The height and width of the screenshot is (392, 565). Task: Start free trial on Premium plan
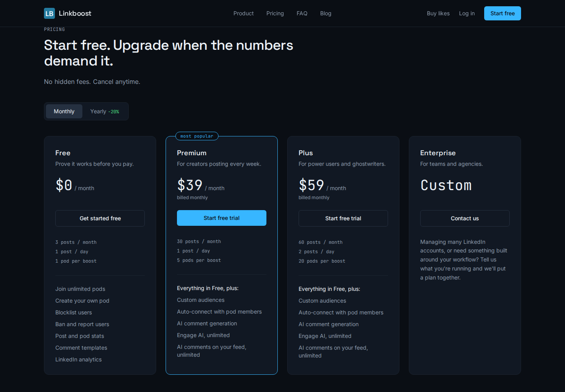(x=222, y=218)
